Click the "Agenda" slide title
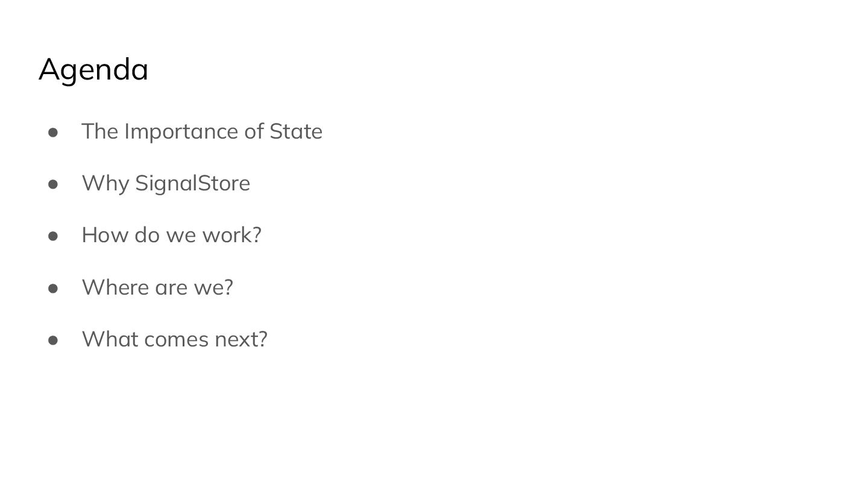 pos(93,69)
